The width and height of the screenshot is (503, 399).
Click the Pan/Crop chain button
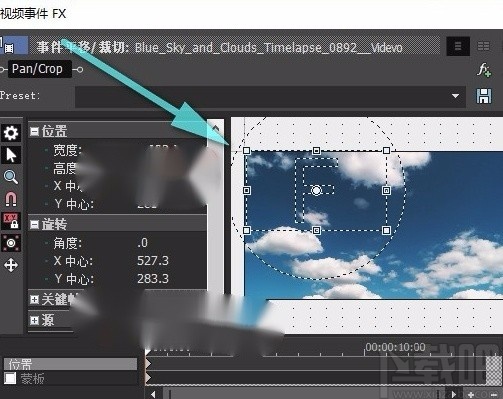coord(39,69)
